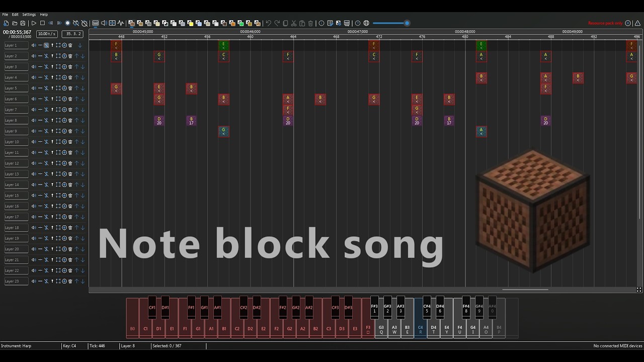Viewport: 644px width, 362px height.
Task: Click the redo arrow icon
Action: click(x=277, y=23)
